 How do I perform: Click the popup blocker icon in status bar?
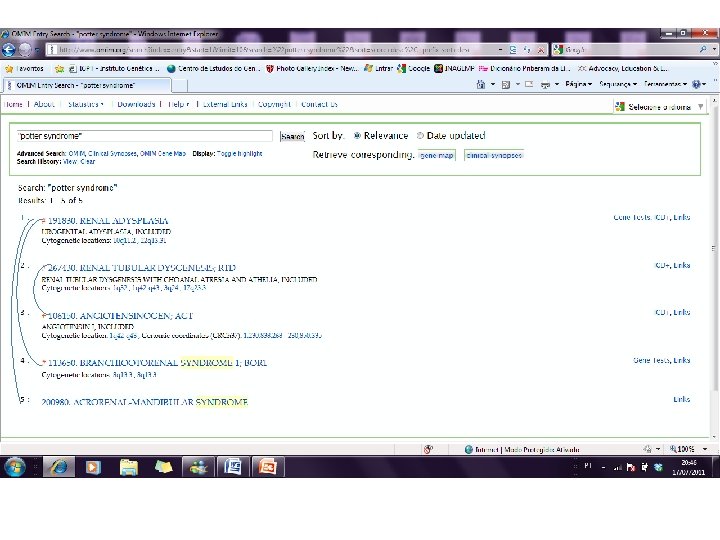[428, 449]
